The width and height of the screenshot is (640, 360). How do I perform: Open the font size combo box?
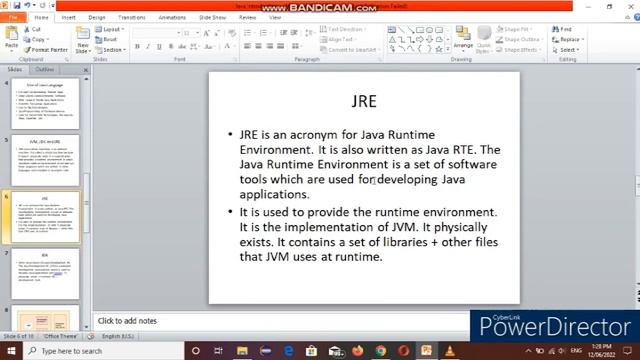191,33
